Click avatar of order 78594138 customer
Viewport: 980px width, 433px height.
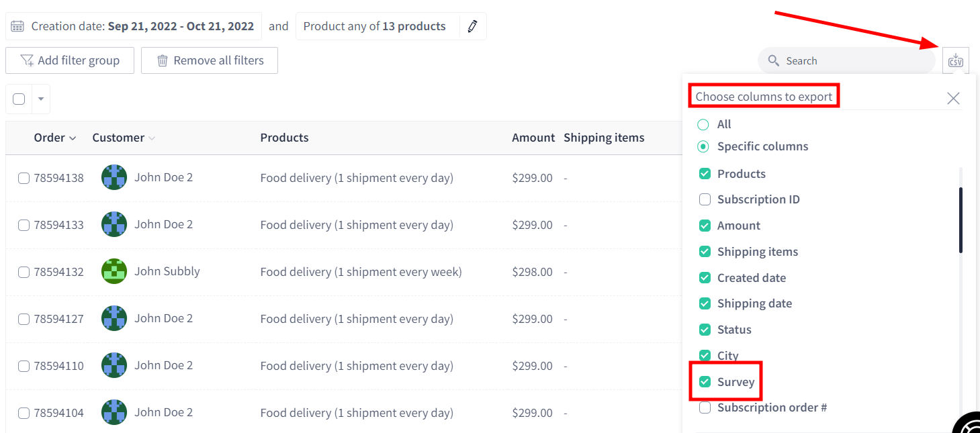[x=114, y=177]
